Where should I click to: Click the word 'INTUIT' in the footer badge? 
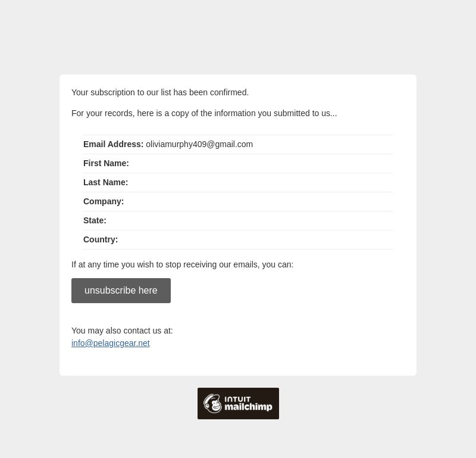(237, 399)
